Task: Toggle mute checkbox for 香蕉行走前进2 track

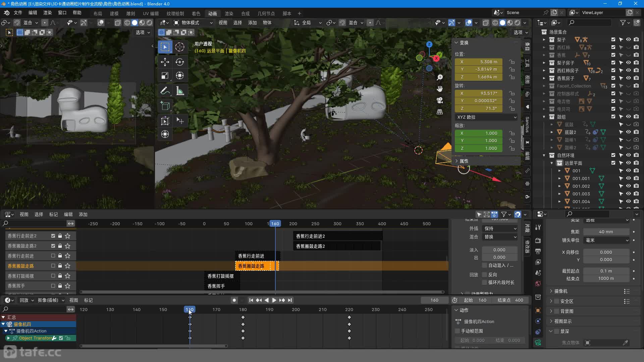Action: (53, 236)
